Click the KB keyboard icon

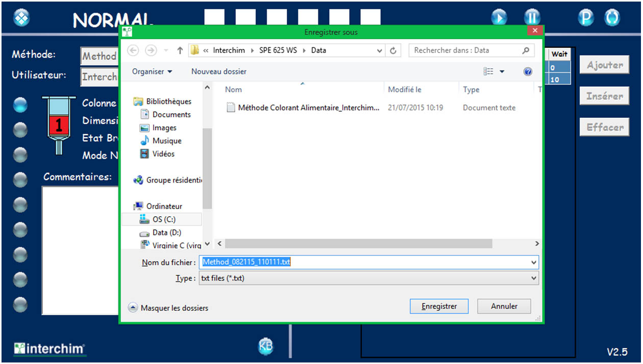coord(266,346)
